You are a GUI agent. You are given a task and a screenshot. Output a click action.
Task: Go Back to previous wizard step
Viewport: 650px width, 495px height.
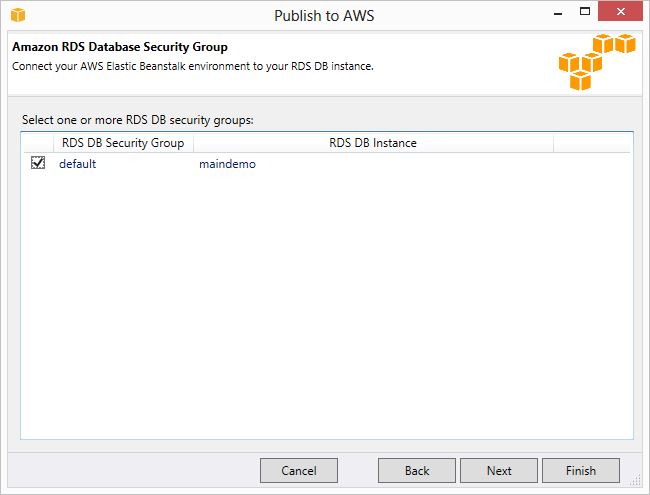click(x=417, y=471)
